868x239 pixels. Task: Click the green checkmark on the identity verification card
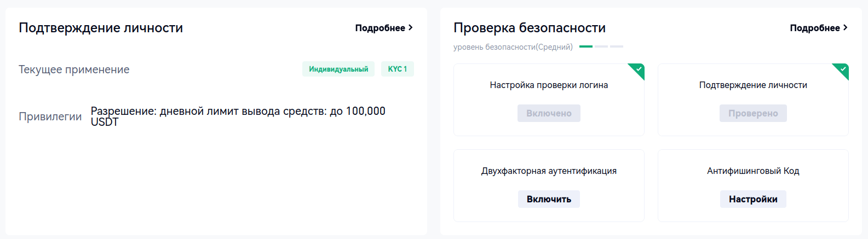coord(843,69)
